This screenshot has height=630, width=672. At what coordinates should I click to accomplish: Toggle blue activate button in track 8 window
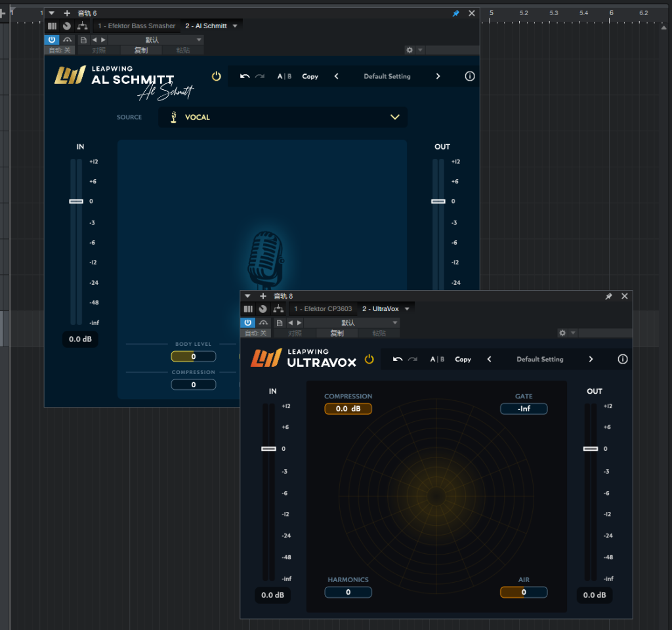coord(247,323)
